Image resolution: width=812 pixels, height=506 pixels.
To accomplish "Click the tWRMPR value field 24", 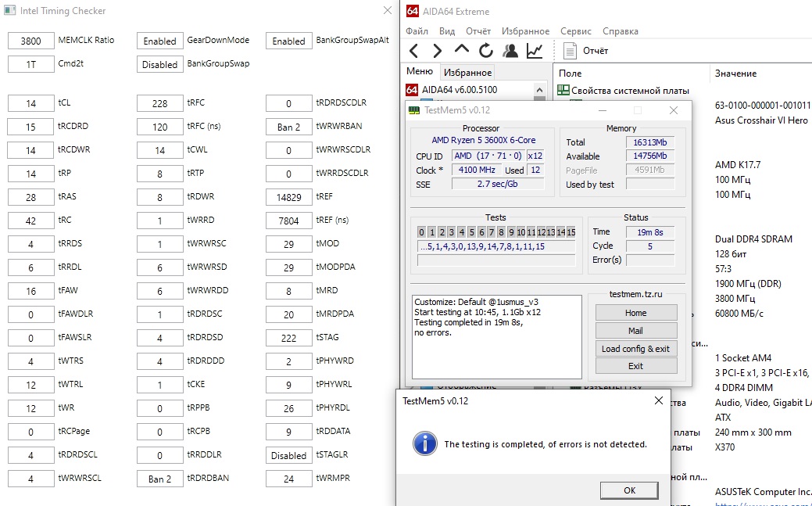I will (289, 479).
